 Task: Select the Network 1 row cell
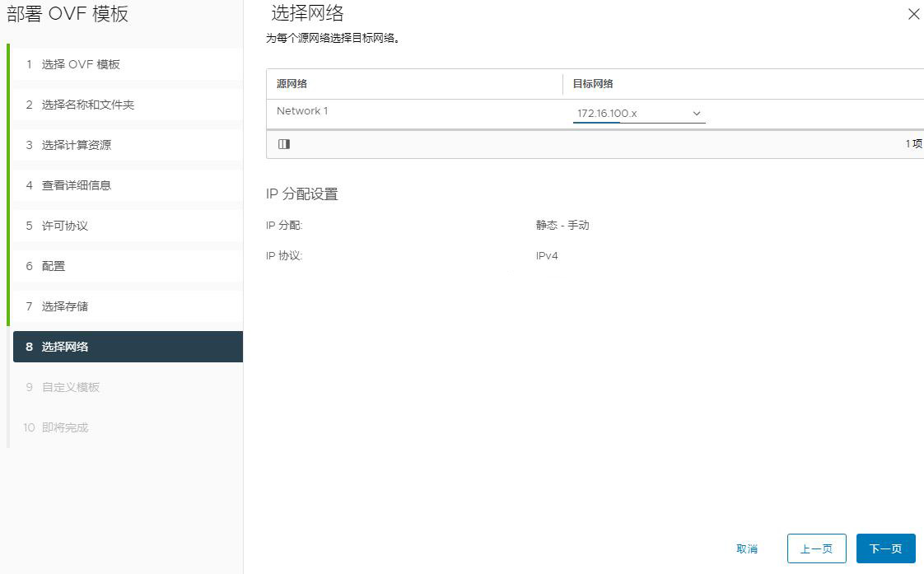click(x=302, y=111)
